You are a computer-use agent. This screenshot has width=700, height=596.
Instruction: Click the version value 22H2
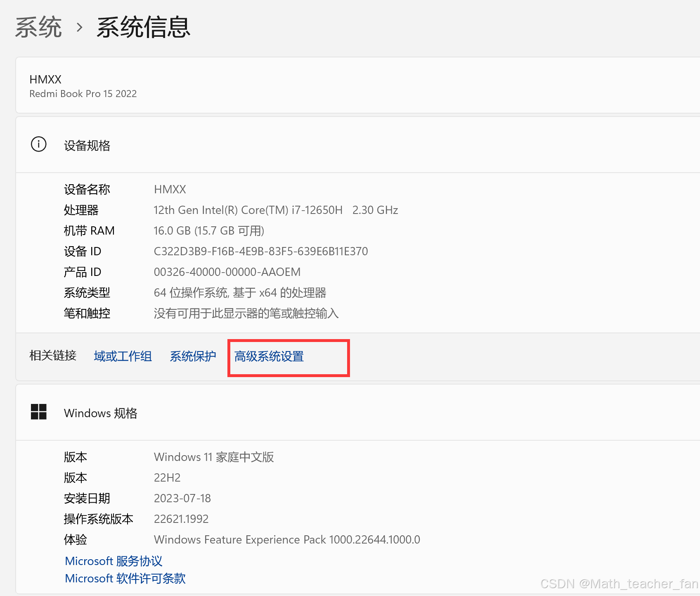[167, 477]
